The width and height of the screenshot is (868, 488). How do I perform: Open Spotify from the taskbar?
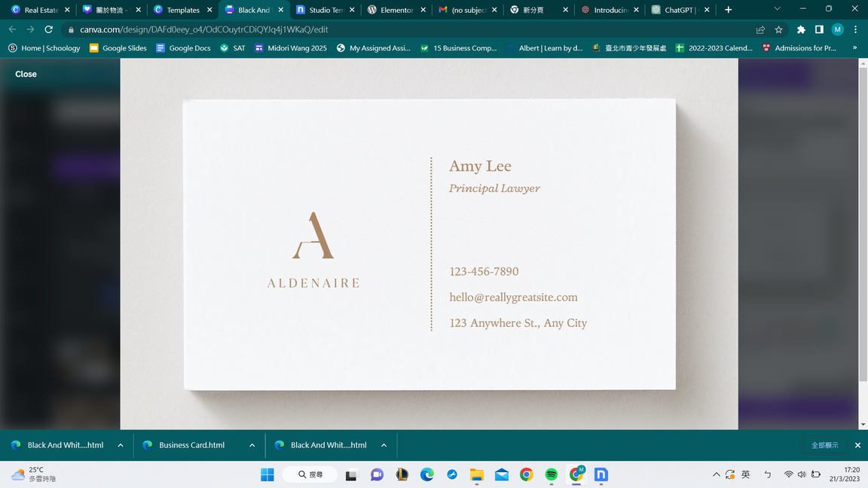(552, 474)
